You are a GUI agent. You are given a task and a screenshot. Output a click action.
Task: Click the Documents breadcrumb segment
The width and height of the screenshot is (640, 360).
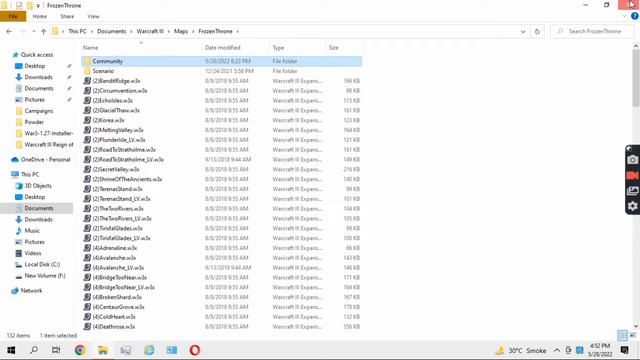pyautogui.click(x=111, y=31)
